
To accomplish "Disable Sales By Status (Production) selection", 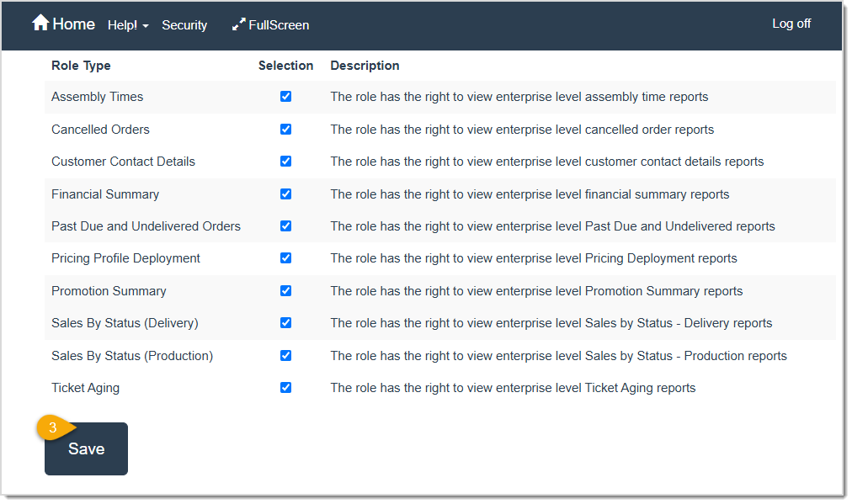I will click(285, 355).
